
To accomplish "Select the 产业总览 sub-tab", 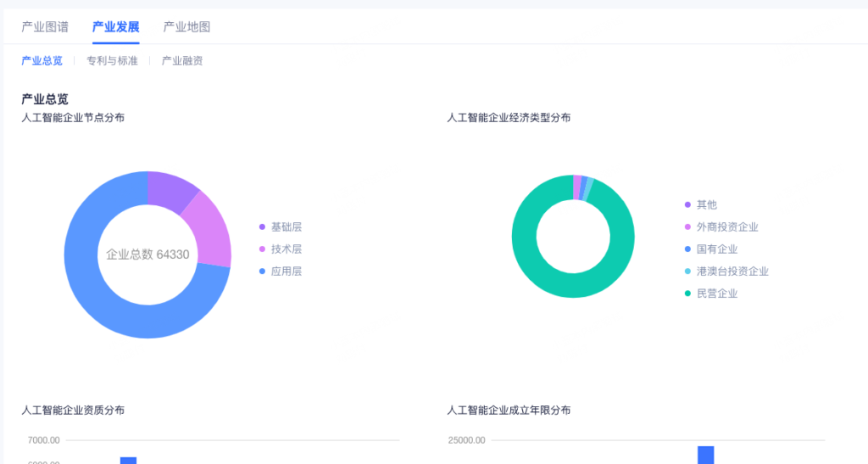I will pyautogui.click(x=42, y=61).
